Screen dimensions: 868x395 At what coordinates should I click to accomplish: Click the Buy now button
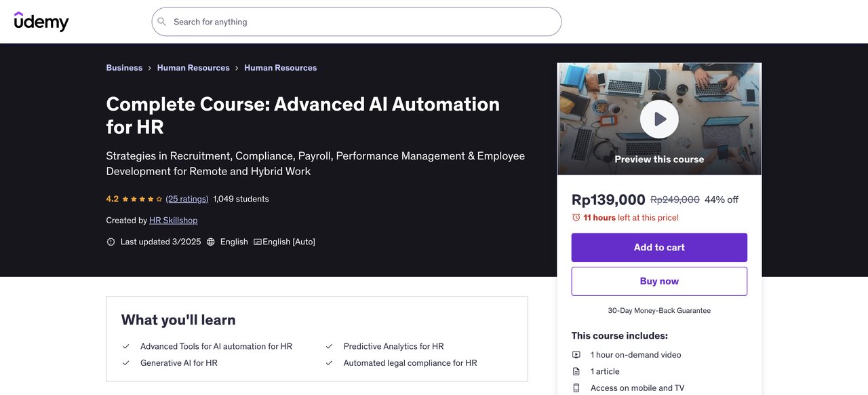point(659,281)
